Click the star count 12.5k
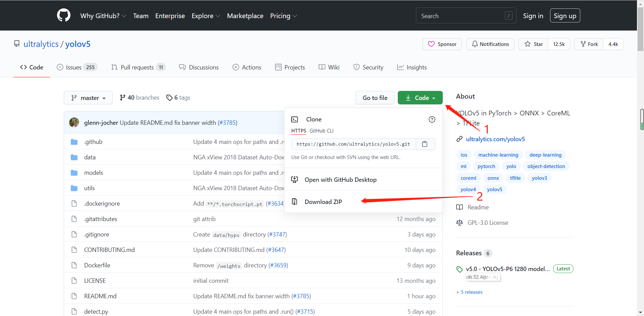This screenshot has height=316, width=644. (559, 44)
